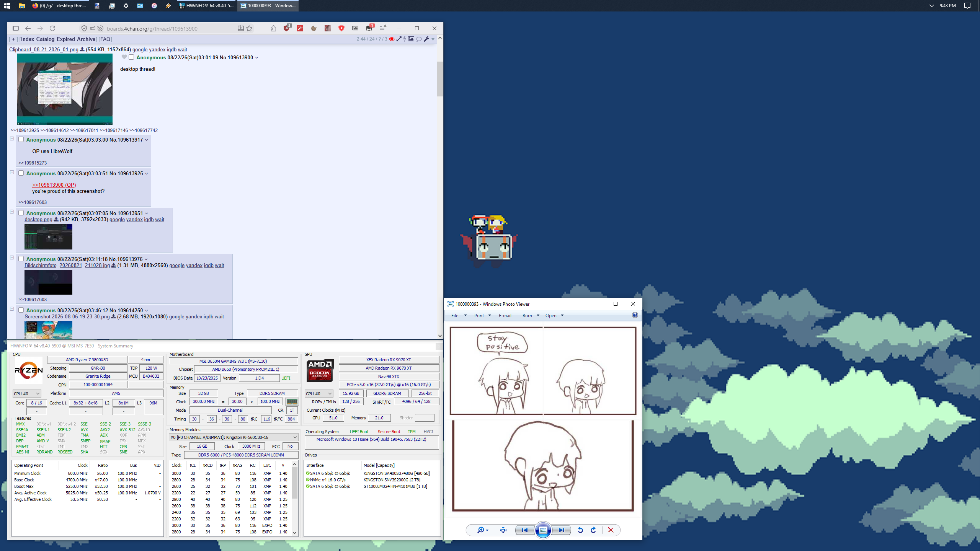Click the memory module icon in HWiNFO

pos(292,401)
